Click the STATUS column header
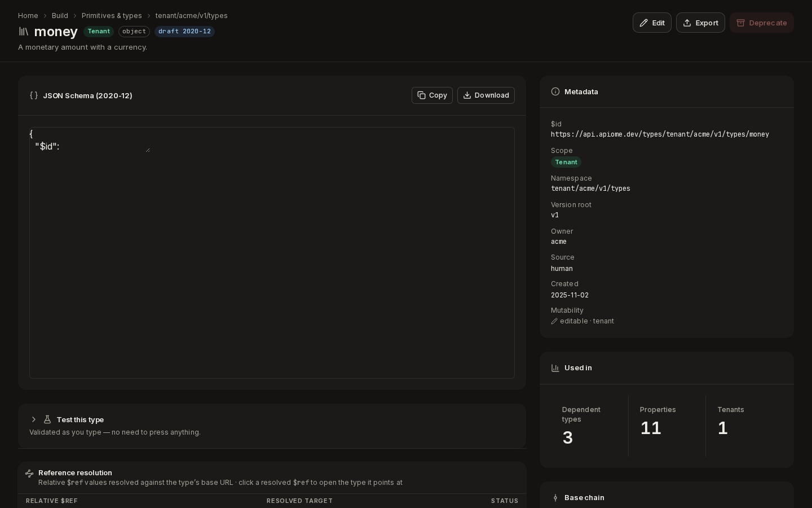This screenshot has width=812, height=508. click(505, 501)
